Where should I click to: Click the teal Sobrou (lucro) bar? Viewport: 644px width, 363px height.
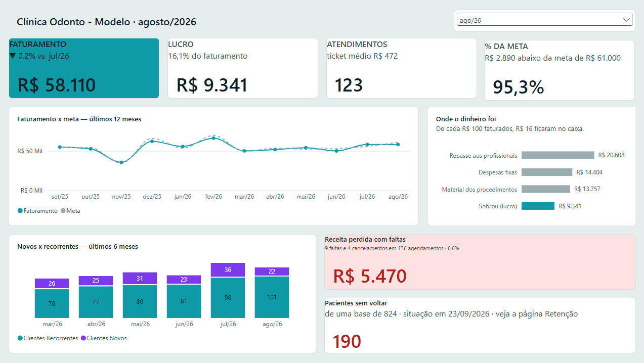tap(538, 206)
